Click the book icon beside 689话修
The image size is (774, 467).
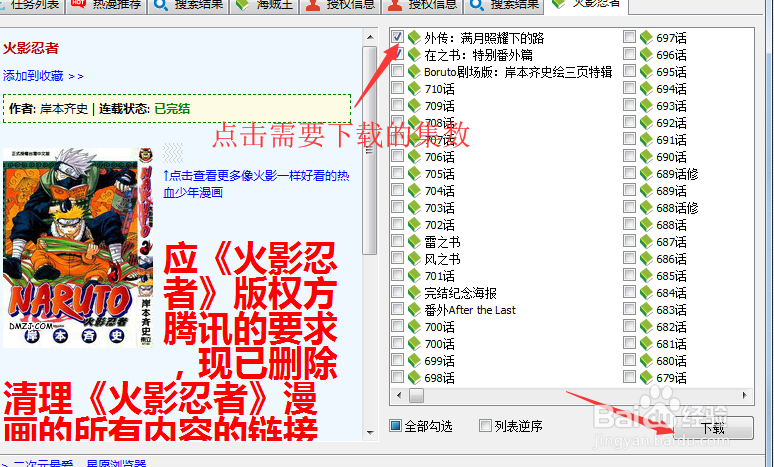tap(646, 173)
